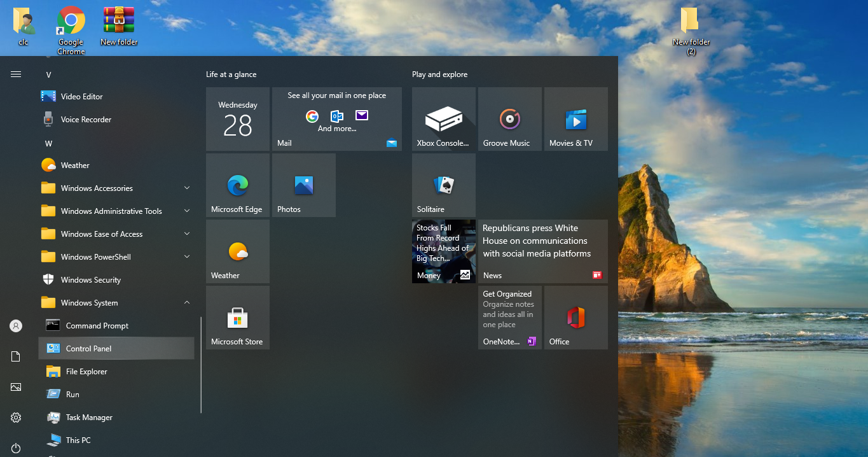Launch the Movies & TV tile
Viewport: 868px width, 457px height.
(x=575, y=119)
